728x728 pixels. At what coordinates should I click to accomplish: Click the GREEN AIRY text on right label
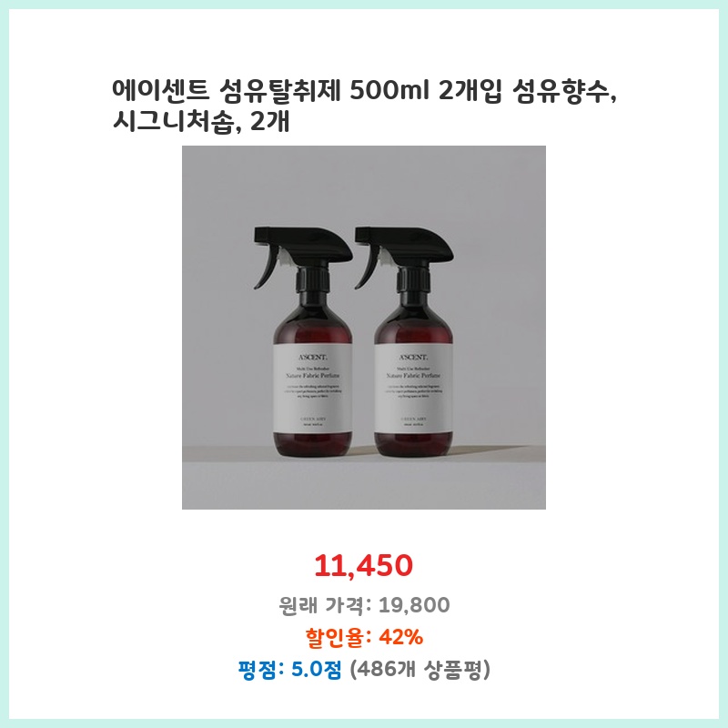pos(414,419)
